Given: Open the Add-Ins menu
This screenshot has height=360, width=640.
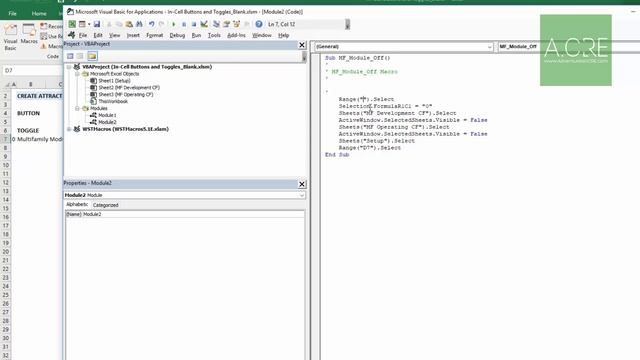Looking at the screenshot, I should [236, 36].
